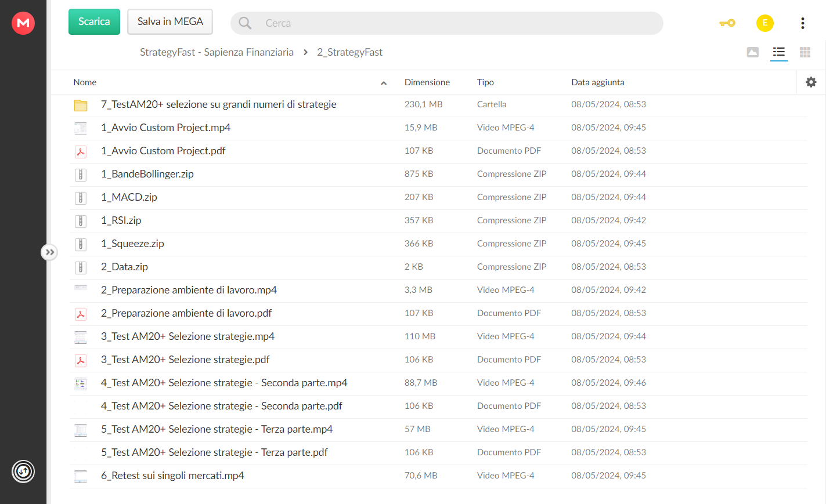Open the three-dot more options menu
Screen dimensions: 826x504
click(803, 23)
